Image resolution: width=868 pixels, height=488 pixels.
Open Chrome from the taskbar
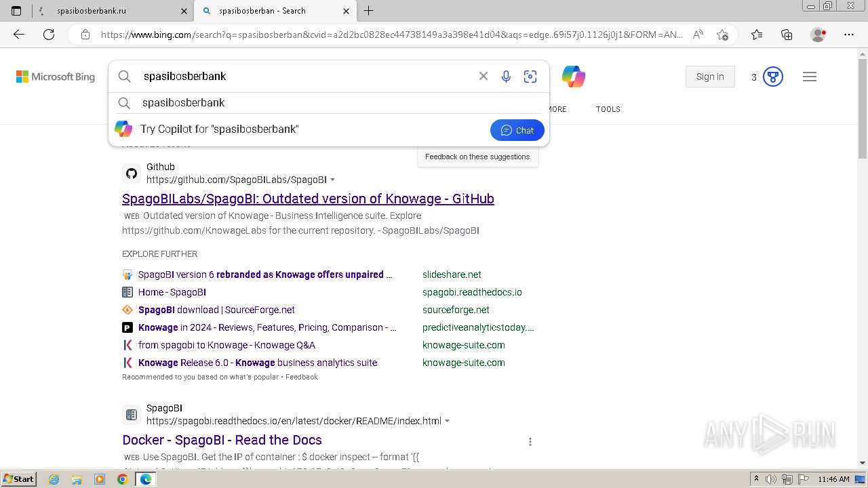(122, 479)
